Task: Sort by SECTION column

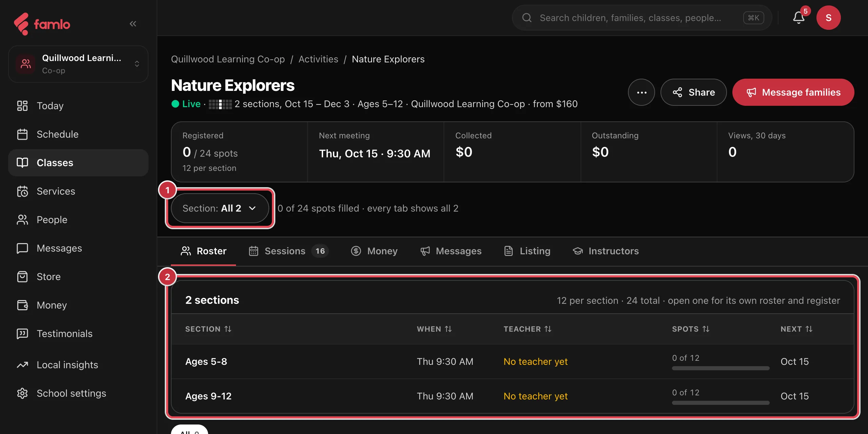Action: [x=208, y=329]
